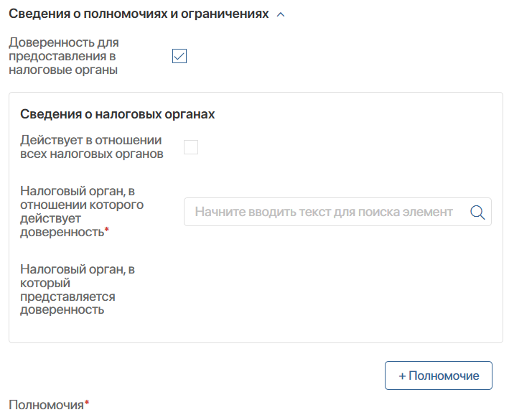The image size is (509, 420).
Task: Click the «+ Полномочие» button
Action: pyautogui.click(x=439, y=375)
